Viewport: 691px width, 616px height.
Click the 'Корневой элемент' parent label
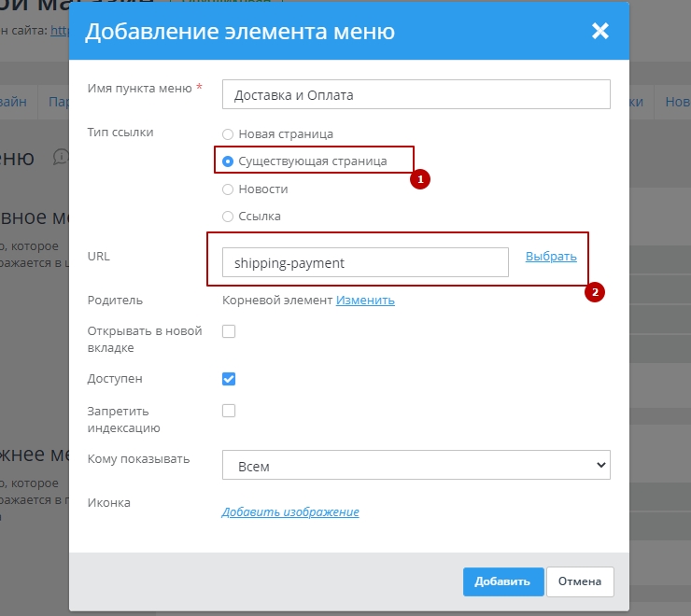277,301
